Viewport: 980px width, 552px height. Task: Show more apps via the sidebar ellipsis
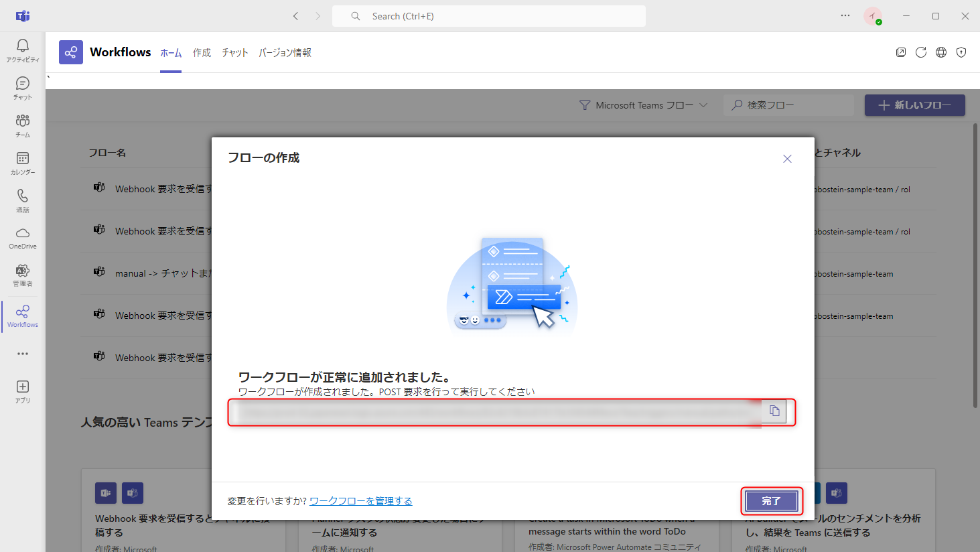[23, 354]
